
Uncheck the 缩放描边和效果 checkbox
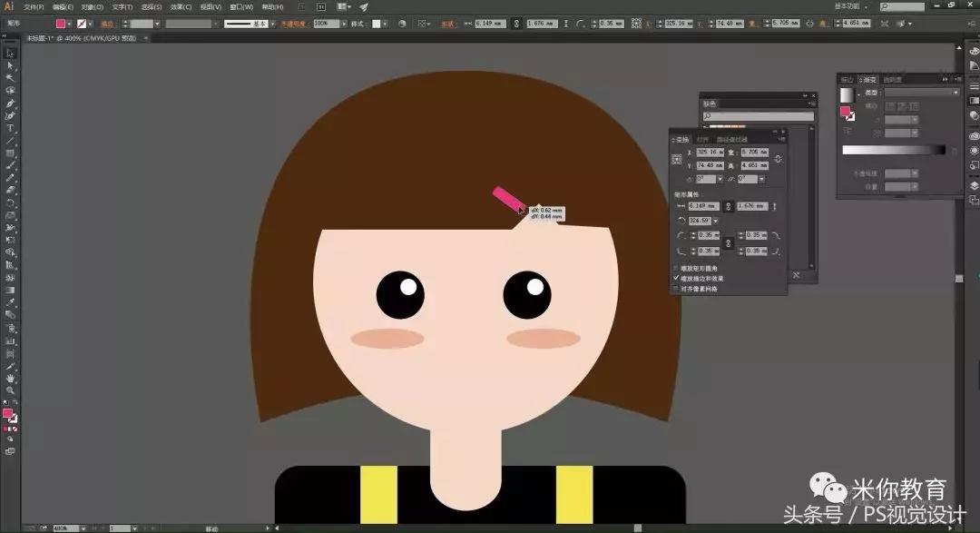[676, 279]
